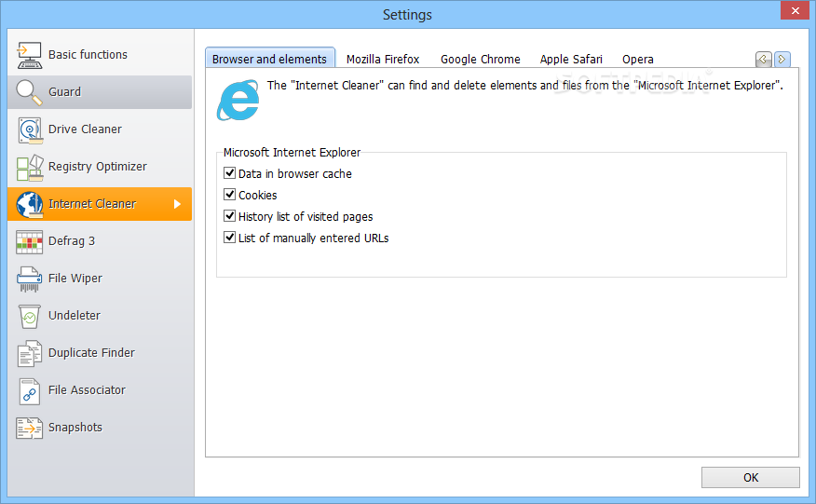Select the File Wiper label
The image size is (816, 504).
(75, 279)
